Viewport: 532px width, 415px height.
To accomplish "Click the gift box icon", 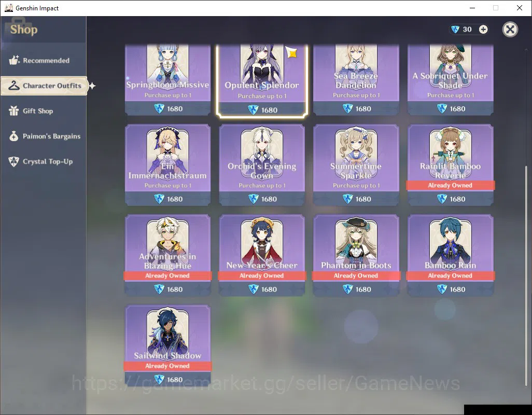I will (14, 110).
